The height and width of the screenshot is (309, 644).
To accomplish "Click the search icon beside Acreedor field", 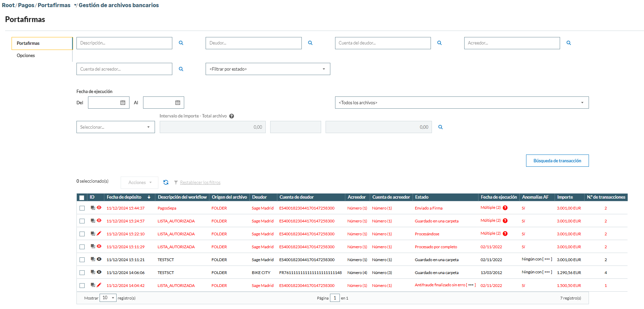I will [569, 43].
